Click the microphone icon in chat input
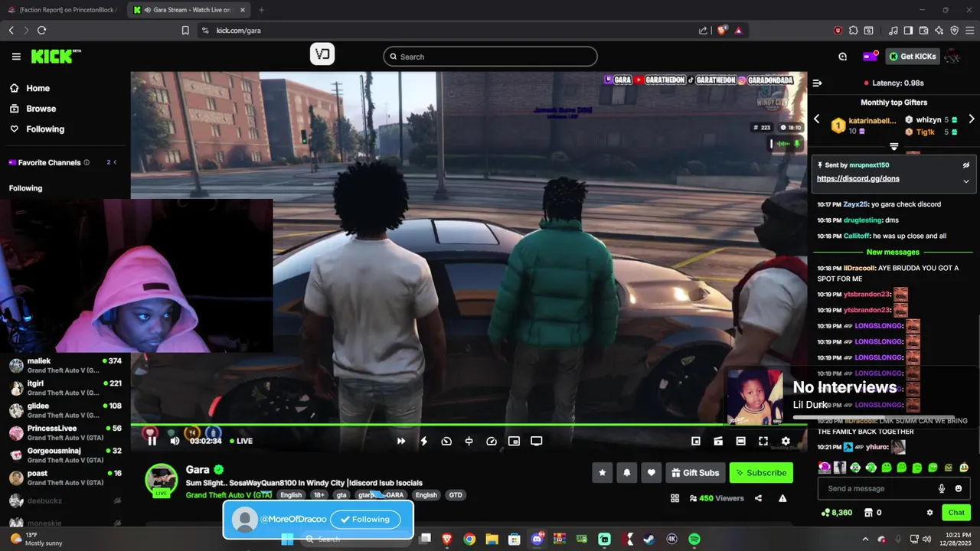Screen dimensions: 980x551 942,488
